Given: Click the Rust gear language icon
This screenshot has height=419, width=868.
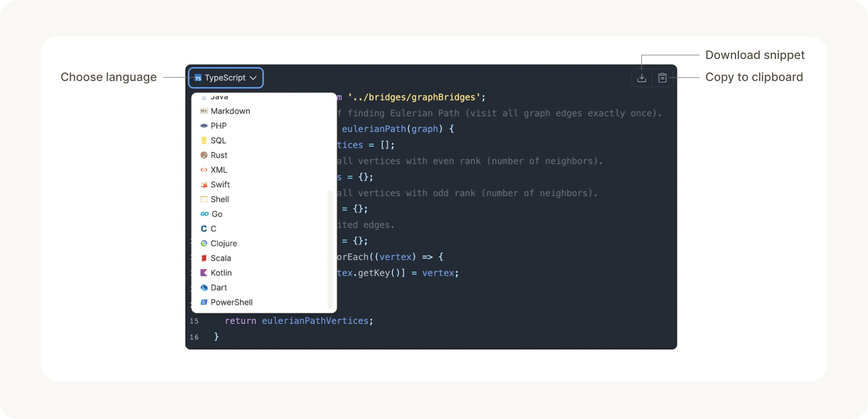Looking at the screenshot, I should point(205,155).
